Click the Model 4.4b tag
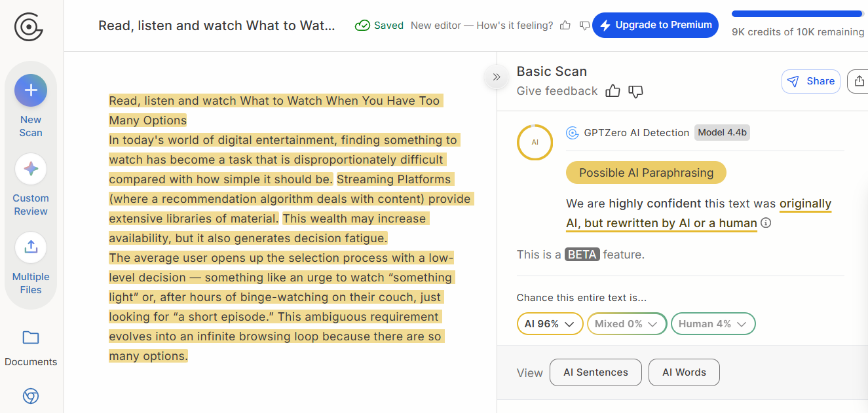The width and height of the screenshot is (868, 413). tap(722, 132)
